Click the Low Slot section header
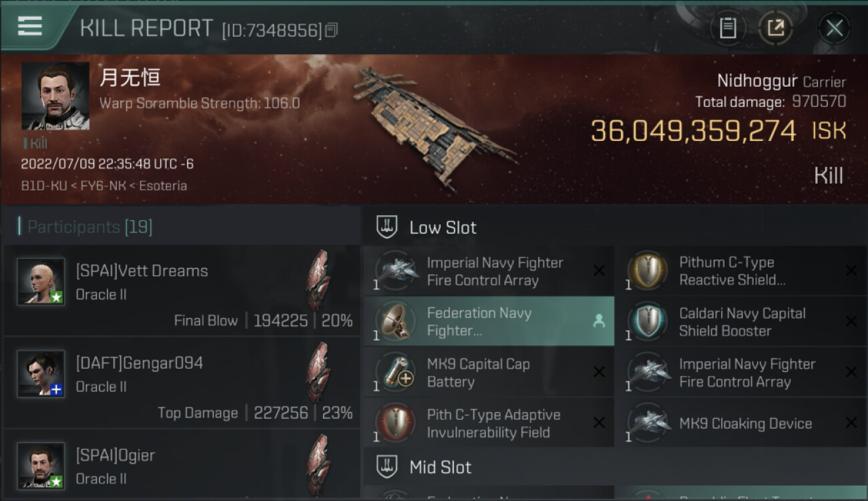Screen dimensions: 868x501 pyautogui.click(x=443, y=228)
